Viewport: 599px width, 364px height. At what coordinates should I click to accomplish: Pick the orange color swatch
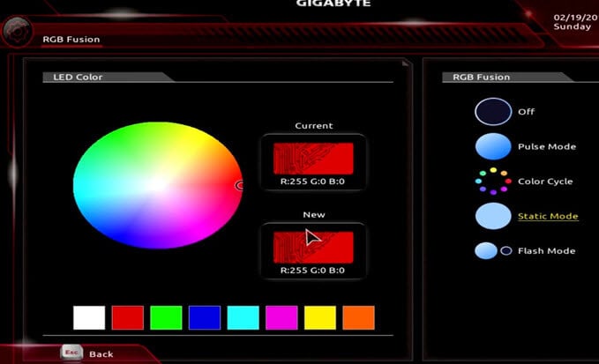[359, 317]
